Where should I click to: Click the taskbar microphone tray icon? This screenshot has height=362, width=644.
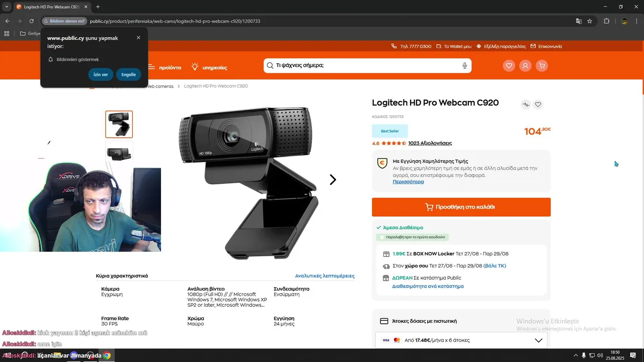(x=584, y=355)
